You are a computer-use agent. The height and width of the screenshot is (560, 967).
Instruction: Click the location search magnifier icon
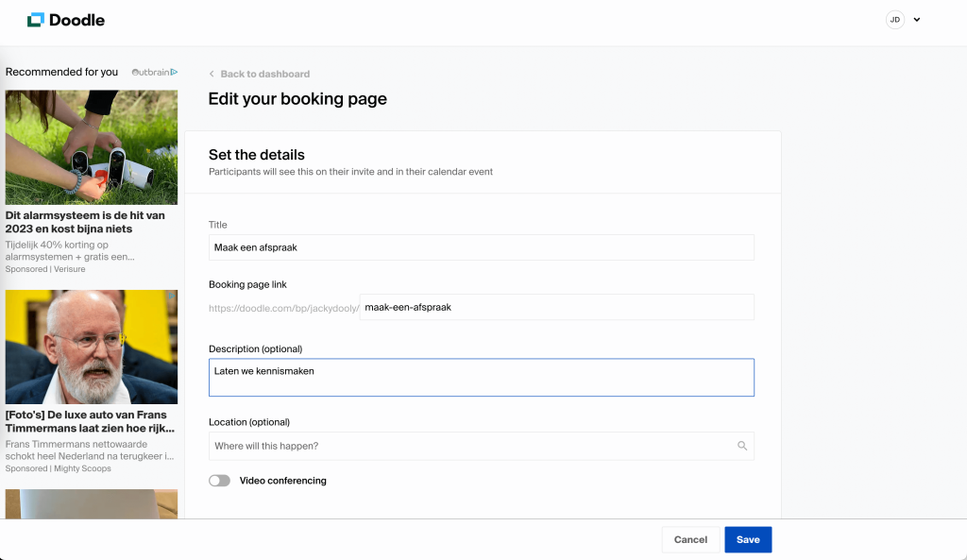[x=742, y=446]
